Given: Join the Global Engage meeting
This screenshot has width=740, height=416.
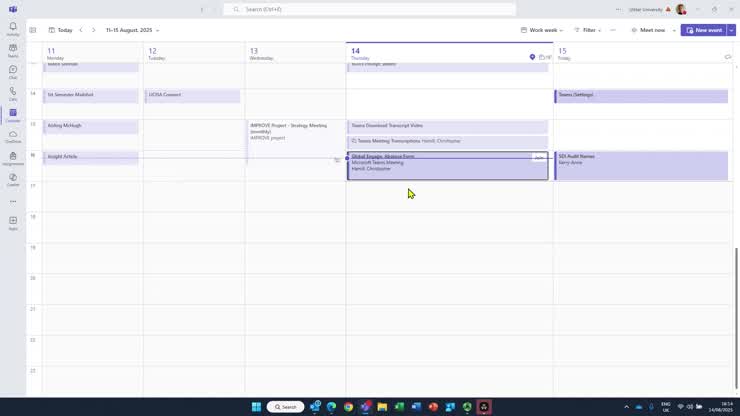Looking at the screenshot, I should coord(539,158).
